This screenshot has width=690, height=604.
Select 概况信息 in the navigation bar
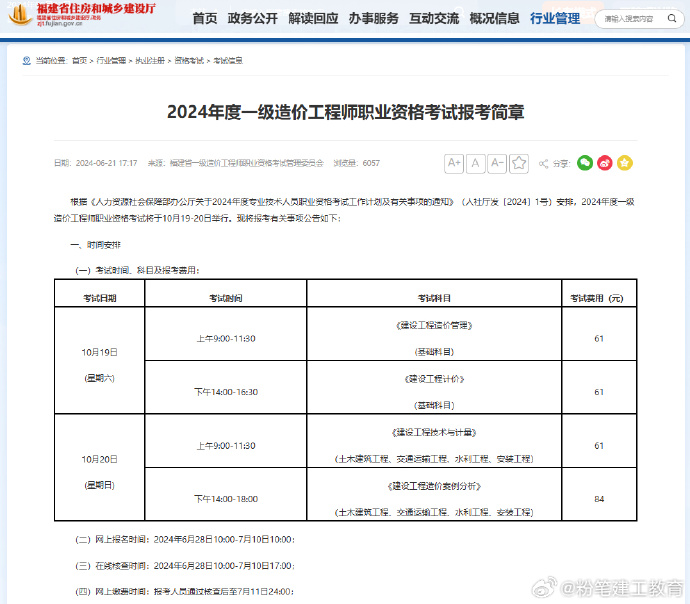(494, 19)
